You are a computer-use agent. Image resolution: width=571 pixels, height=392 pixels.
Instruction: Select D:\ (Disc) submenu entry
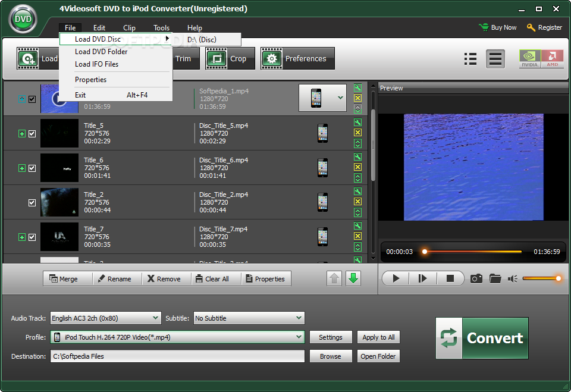click(206, 39)
